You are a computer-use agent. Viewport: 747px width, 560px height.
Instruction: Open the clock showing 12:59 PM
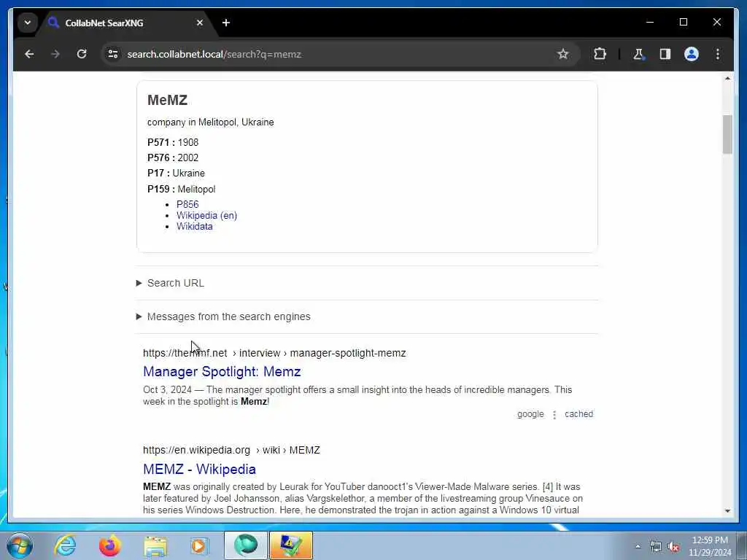pyautogui.click(x=710, y=545)
